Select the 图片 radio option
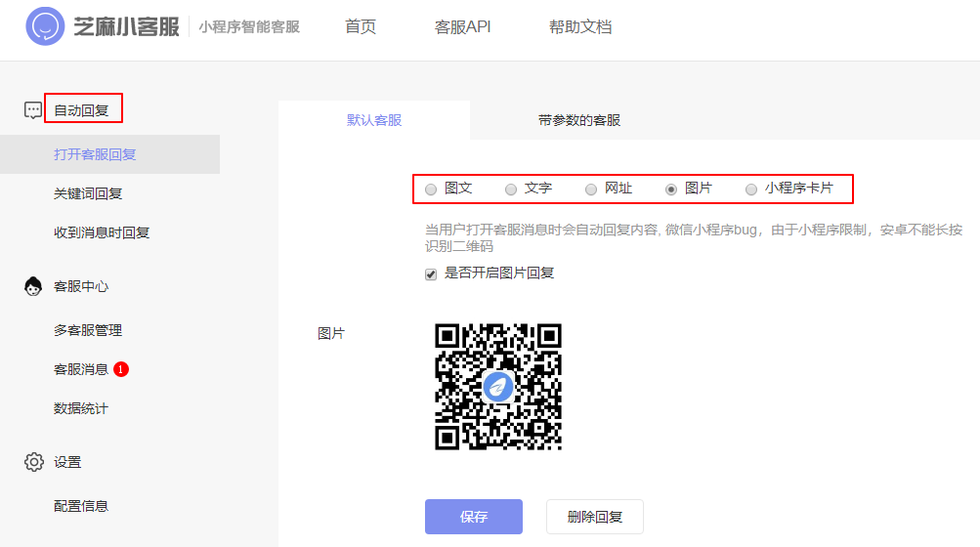 pos(670,189)
